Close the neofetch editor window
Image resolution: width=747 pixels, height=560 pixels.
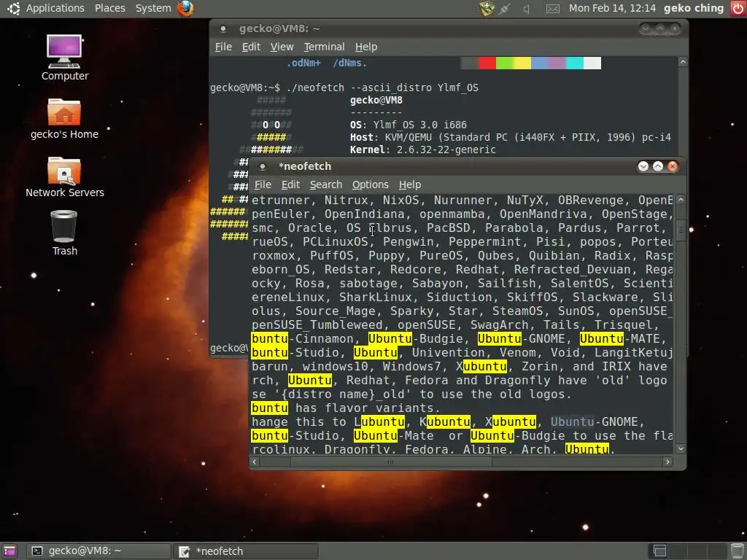click(x=673, y=166)
